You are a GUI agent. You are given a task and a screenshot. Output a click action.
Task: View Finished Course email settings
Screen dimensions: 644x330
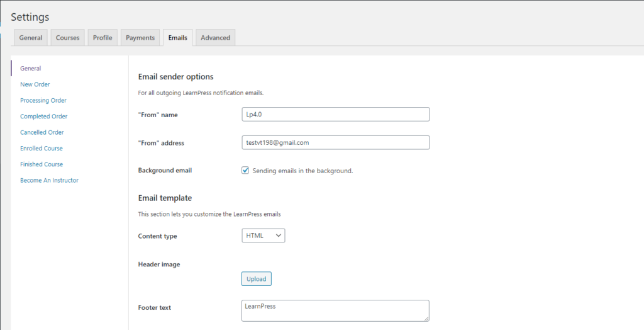42,164
